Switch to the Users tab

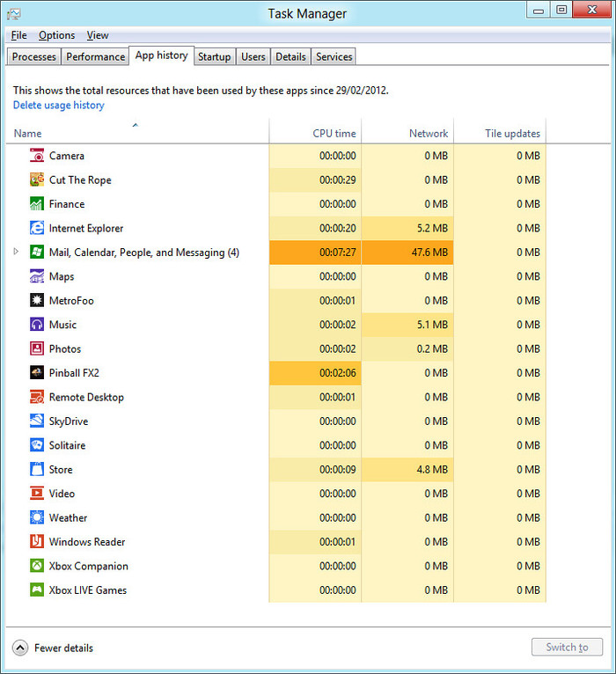coord(253,56)
